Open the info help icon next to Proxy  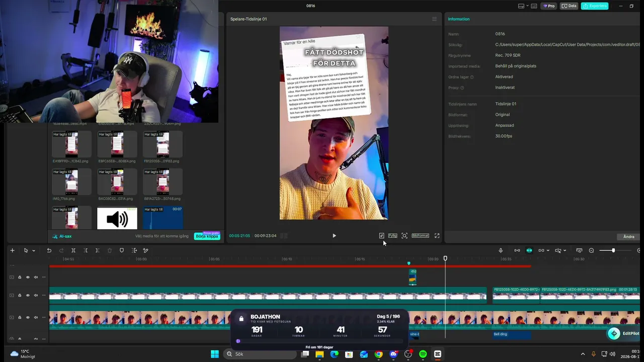(462, 87)
